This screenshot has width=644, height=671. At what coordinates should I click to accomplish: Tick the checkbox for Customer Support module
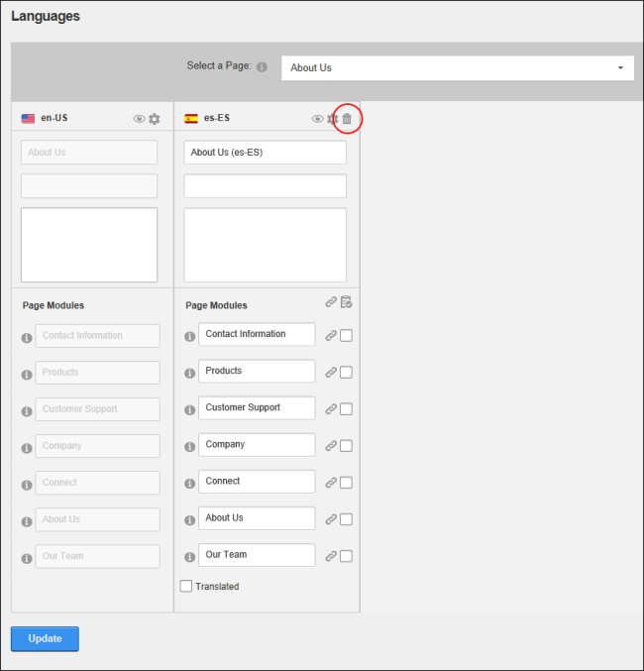[346, 409]
